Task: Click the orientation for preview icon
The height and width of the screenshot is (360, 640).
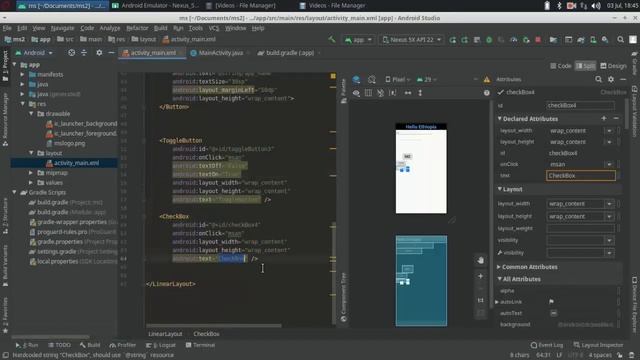Action: click(x=371, y=80)
